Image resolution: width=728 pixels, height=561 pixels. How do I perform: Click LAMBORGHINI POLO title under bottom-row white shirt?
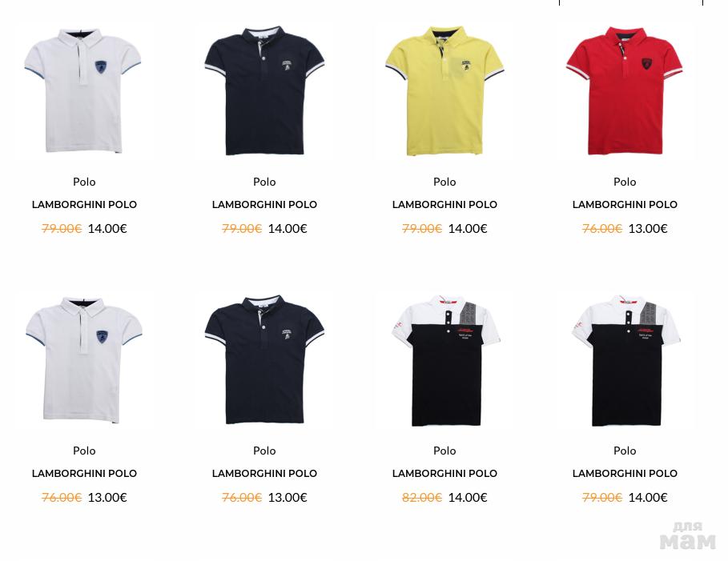(x=84, y=473)
